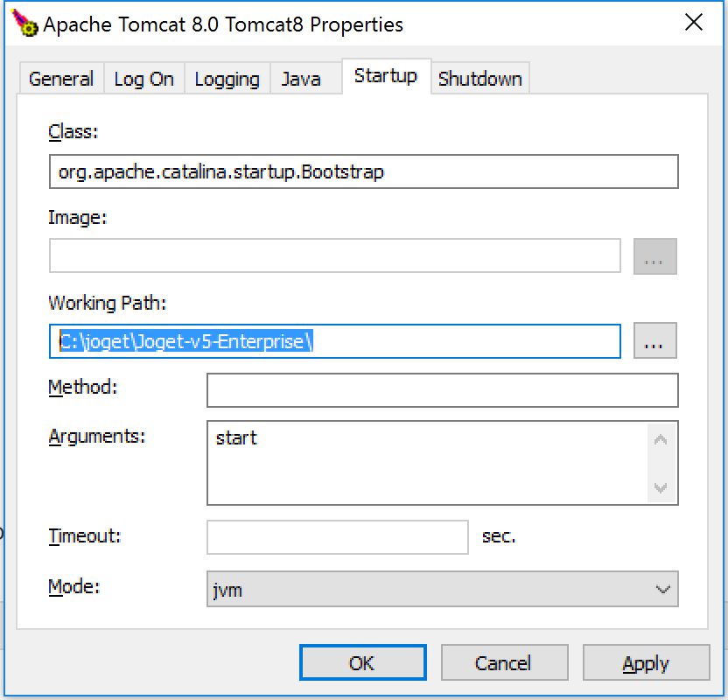Go to the Java tab
This screenshot has height=700, width=728.
[x=301, y=79]
